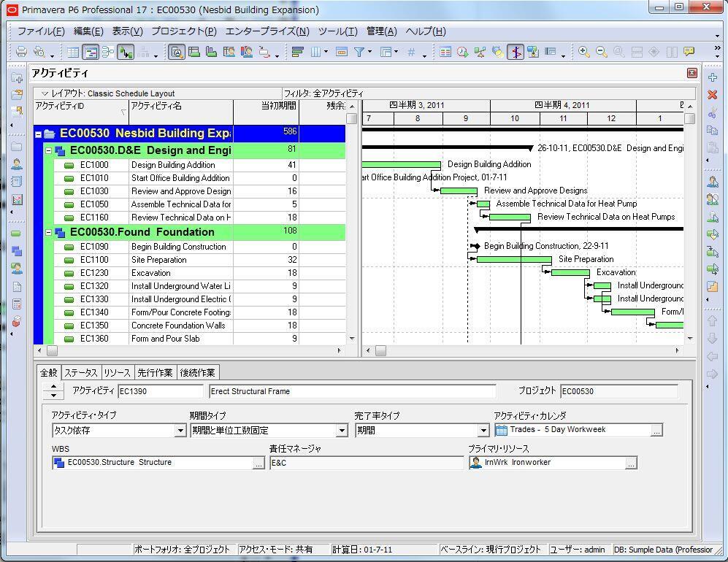Open the Resource Usage Profile icon
The width and height of the screenshot is (728, 562).
(x=247, y=52)
